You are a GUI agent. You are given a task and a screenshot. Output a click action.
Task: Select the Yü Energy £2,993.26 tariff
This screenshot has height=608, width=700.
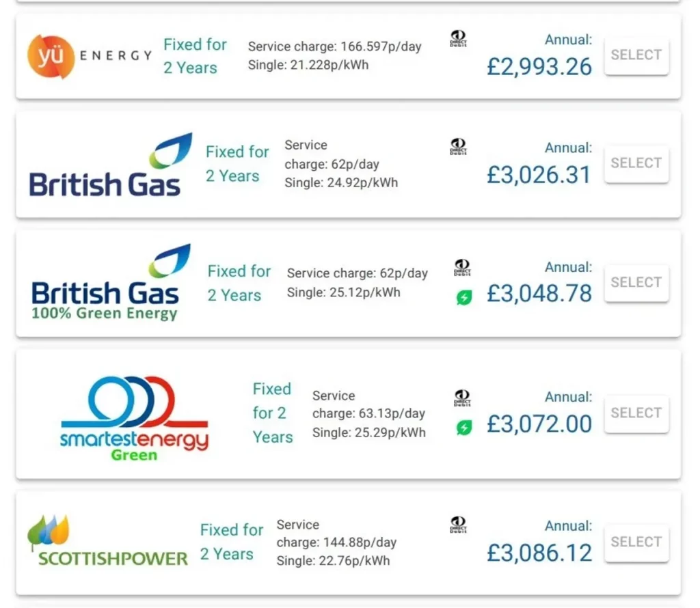coord(636,55)
